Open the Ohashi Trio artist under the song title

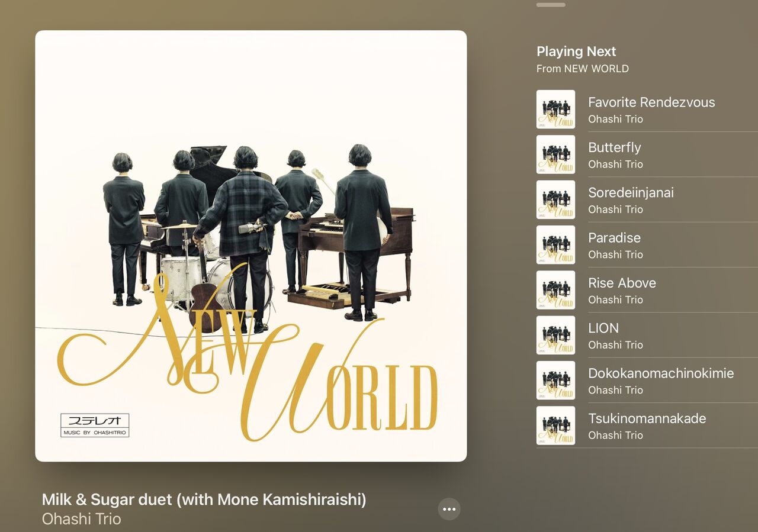click(82, 519)
